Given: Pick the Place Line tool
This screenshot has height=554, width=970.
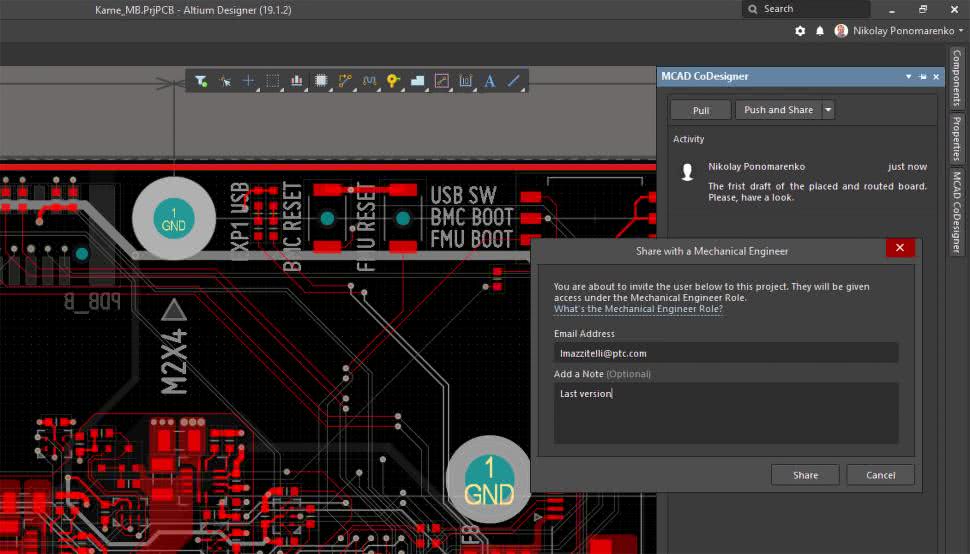Looking at the screenshot, I should coord(514,81).
